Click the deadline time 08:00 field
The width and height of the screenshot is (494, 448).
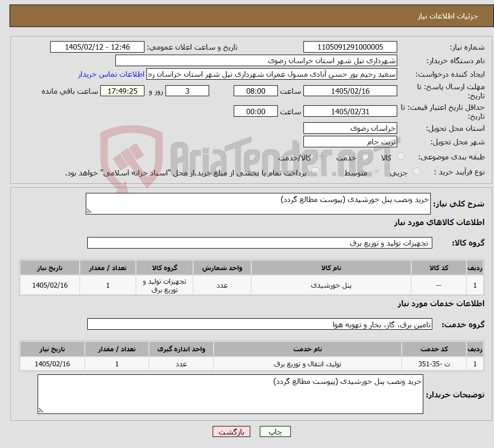point(255,91)
